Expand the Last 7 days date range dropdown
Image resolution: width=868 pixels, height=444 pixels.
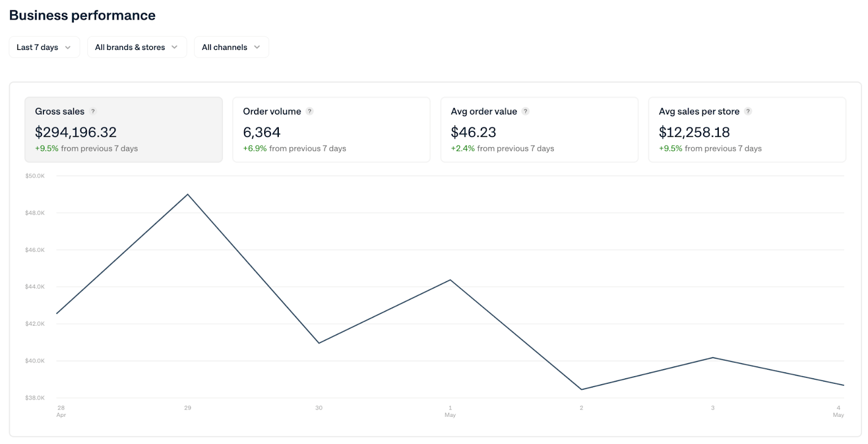[44, 47]
